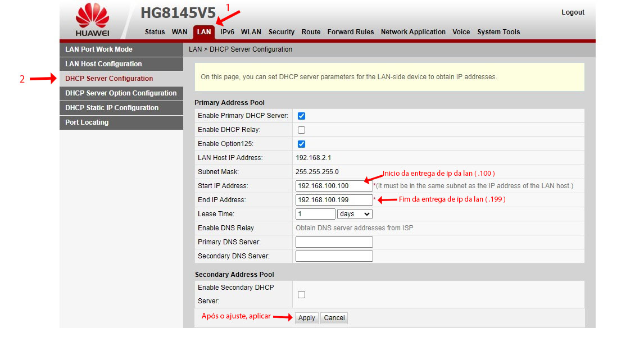The width and height of the screenshot is (644, 346).
Task: Open the WAN tab
Action: tap(179, 32)
